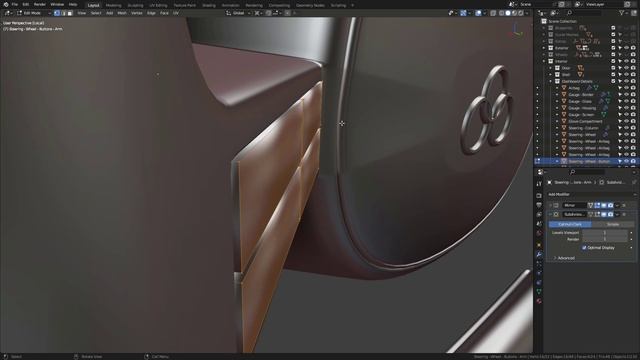Open Mirror modifier extra options dropdown

click(617, 205)
